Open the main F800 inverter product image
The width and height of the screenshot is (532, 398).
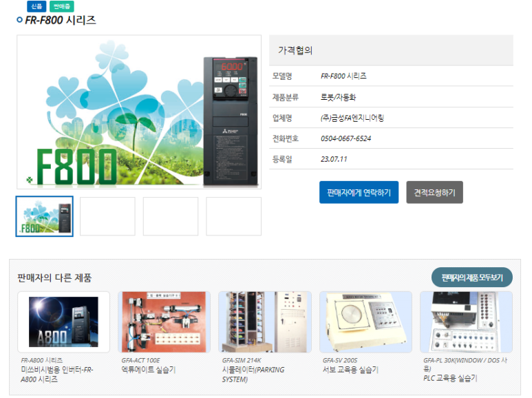click(x=139, y=112)
